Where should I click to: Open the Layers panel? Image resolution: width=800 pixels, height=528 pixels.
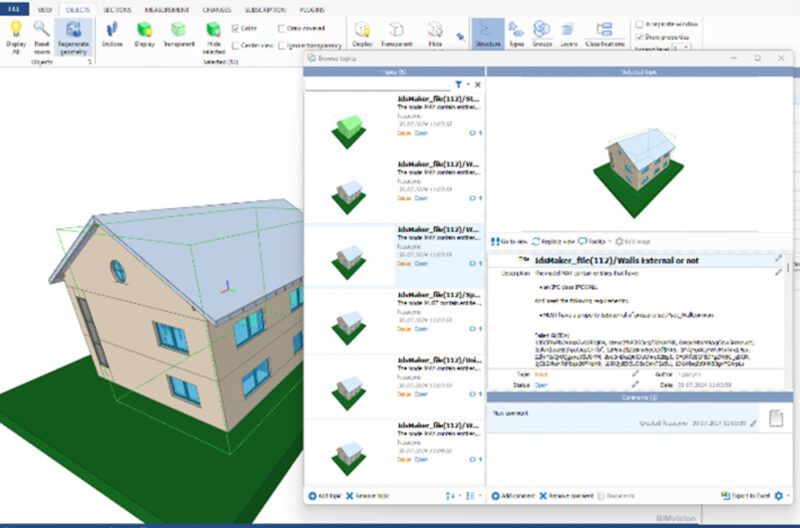[568, 34]
